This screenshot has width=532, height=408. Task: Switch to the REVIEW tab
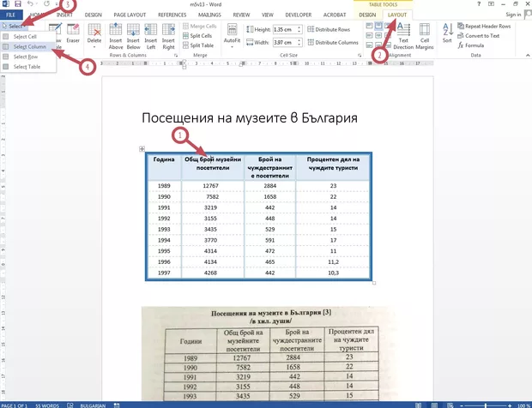pyautogui.click(x=241, y=15)
